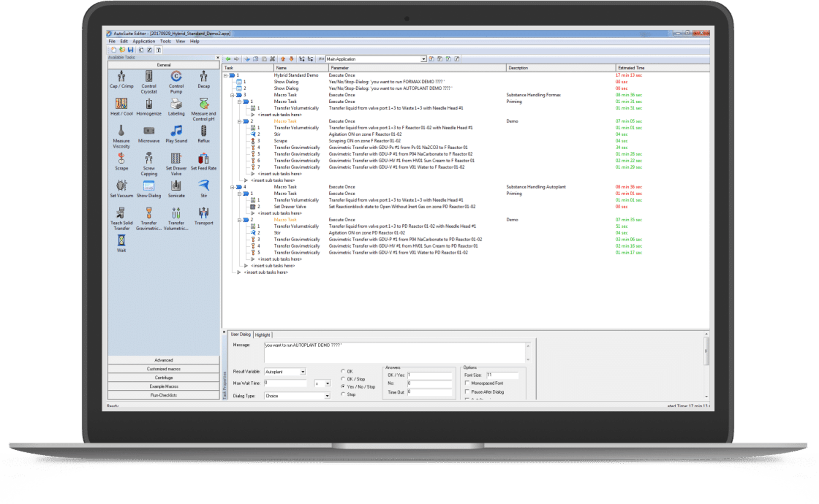Screen dimensions: 819x504
Task: Choose the OK / Stop radio button
Action: coord(343,379)
